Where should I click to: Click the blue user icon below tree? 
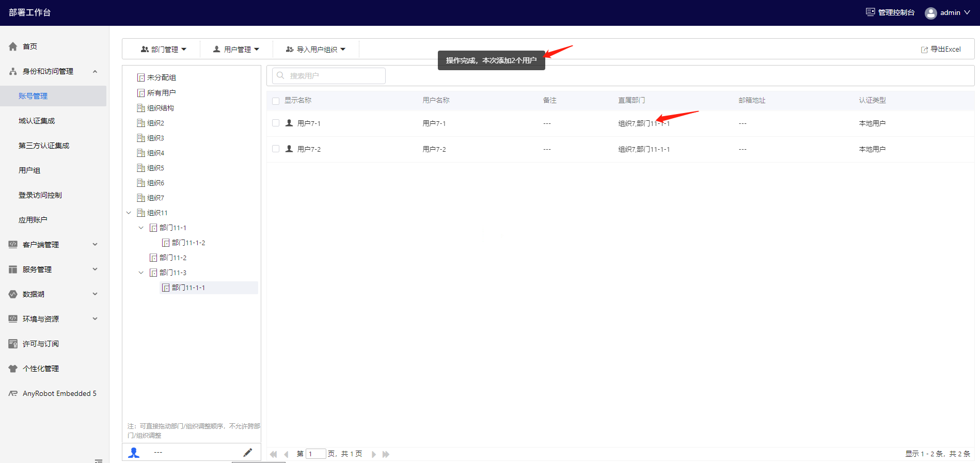point(134,453)
